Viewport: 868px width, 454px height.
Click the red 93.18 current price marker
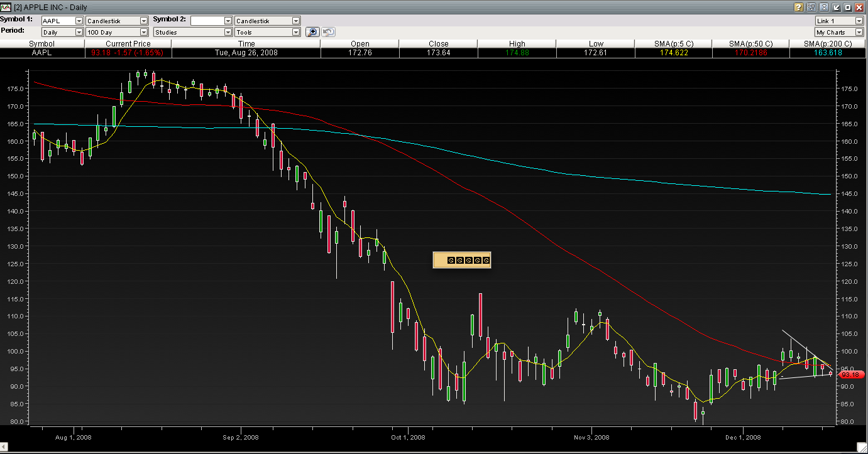point(850,375)
